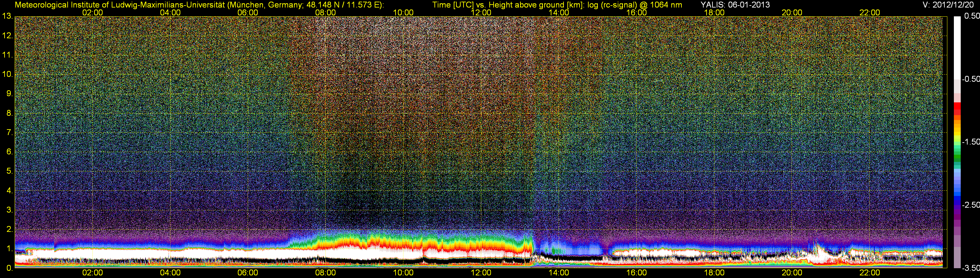Image resolution: width=980 pixels, height=278 pixels.
Task: Click the 1 km height tick label
Action: pos(9,249)
